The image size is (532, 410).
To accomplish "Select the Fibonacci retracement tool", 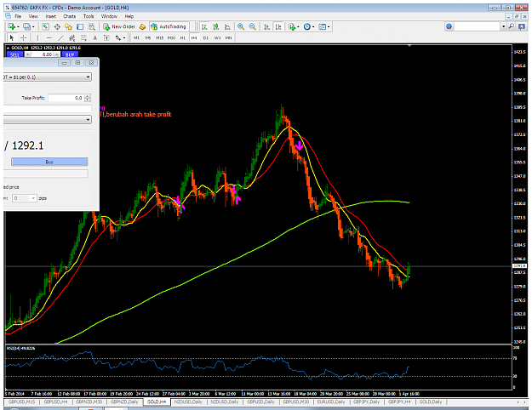I will (x=83, y=37).
